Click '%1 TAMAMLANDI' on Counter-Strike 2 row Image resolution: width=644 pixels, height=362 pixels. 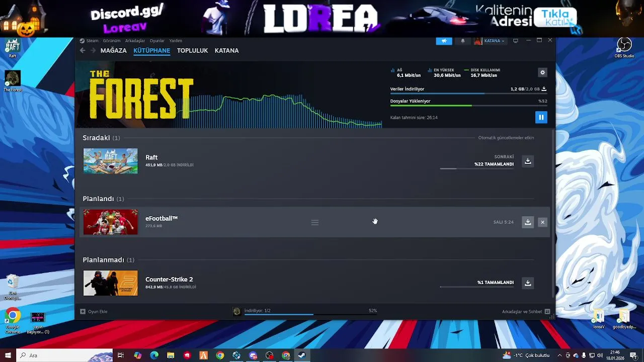496,283
